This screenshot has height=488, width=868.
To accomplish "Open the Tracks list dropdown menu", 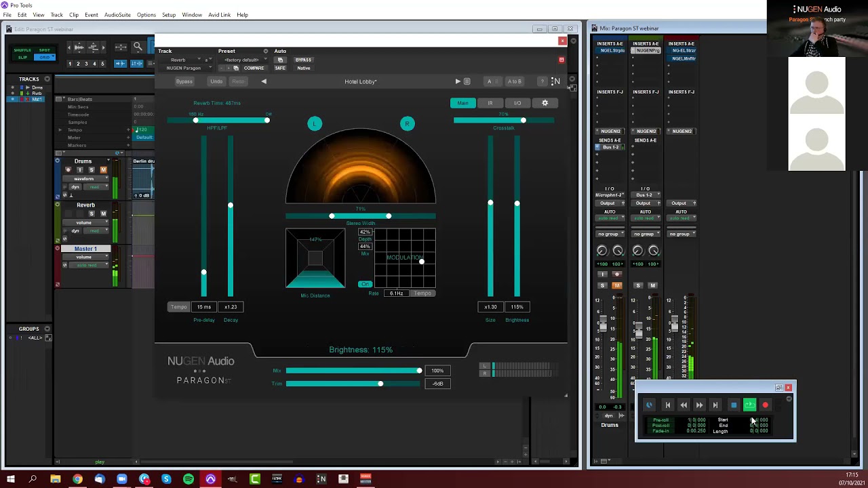I will (x=47, y=79).
